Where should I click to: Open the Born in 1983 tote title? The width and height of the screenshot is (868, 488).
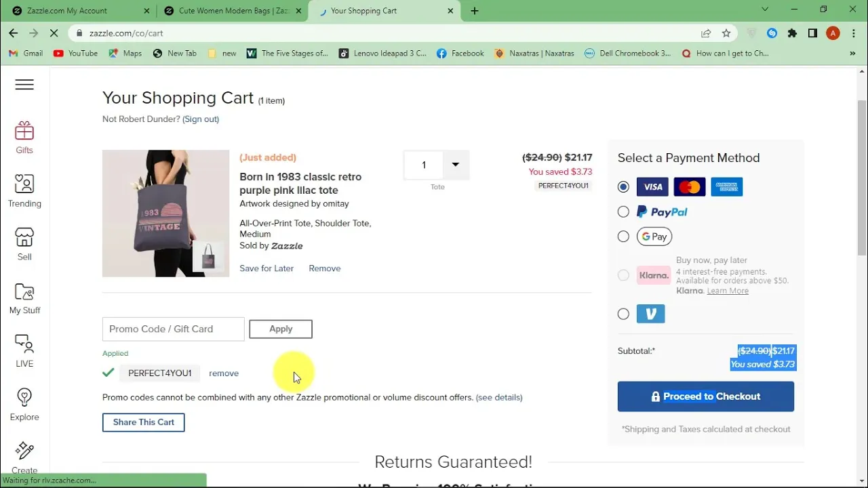(300, 184)
